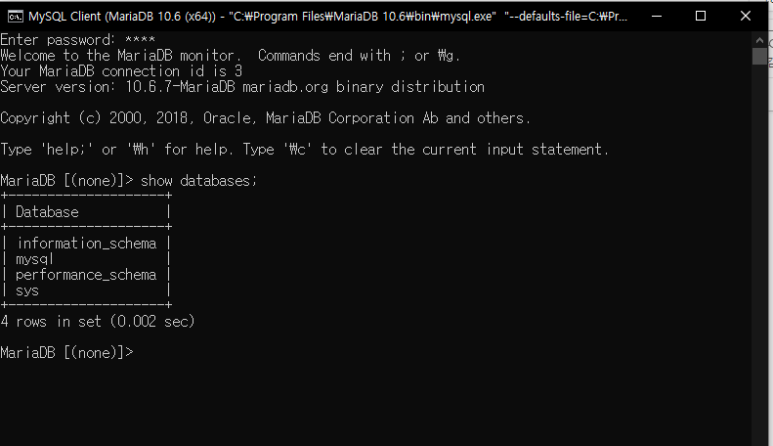Click the 'Database' column header

click(x=47, y=212)
